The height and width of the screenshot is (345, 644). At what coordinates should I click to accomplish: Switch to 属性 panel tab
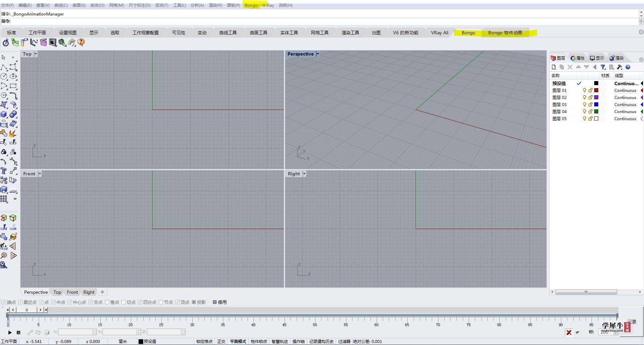click(x=578, y=58)
